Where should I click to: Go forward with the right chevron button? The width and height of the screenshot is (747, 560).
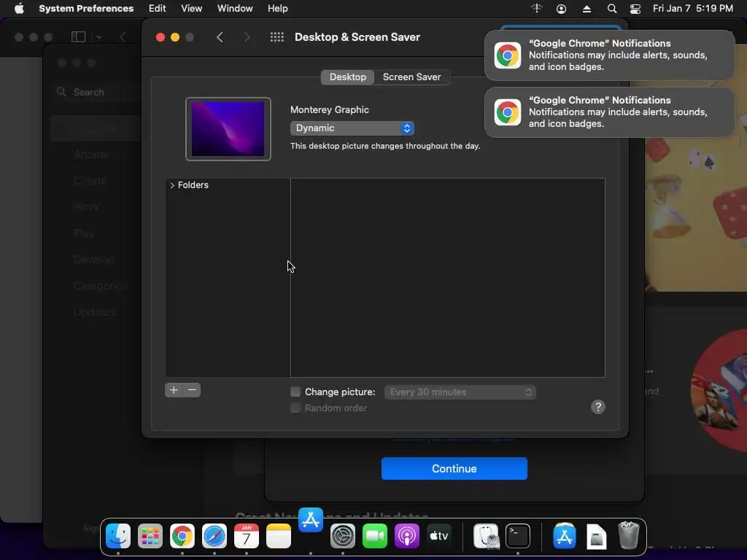click(x=247, y=37)
